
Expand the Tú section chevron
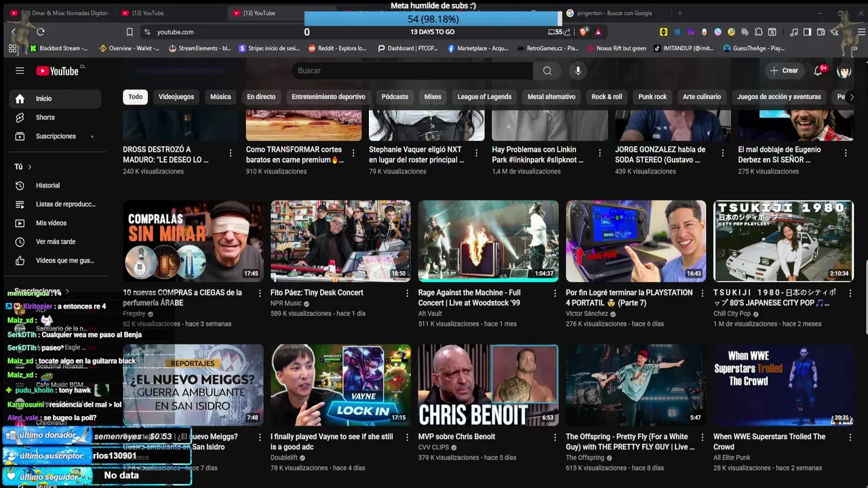(x=30, y=167)
